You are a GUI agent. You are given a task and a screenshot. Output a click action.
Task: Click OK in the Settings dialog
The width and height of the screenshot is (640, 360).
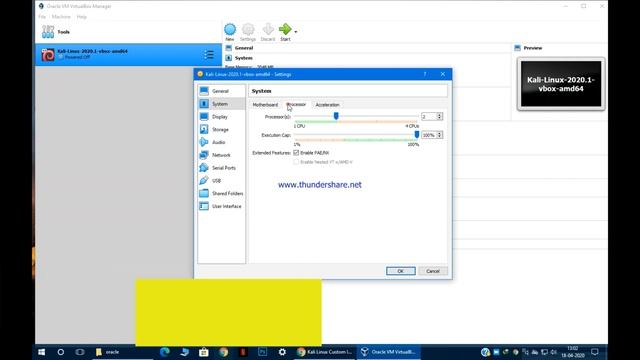[401, 271]
